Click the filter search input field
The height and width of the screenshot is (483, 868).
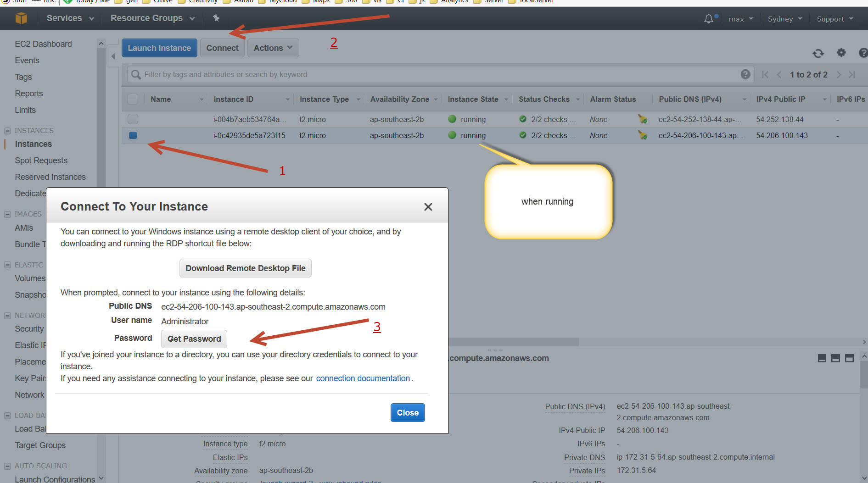tap(436, 74)
